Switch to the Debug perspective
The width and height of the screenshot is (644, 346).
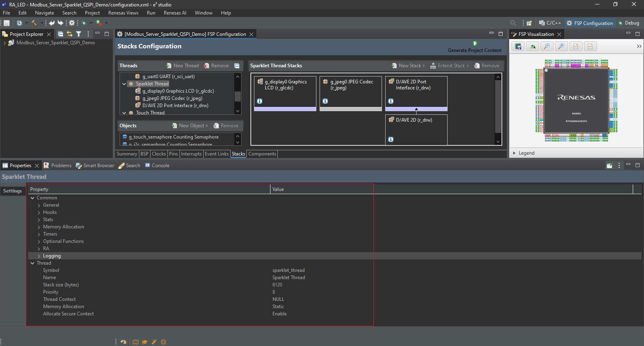(628, 23)
